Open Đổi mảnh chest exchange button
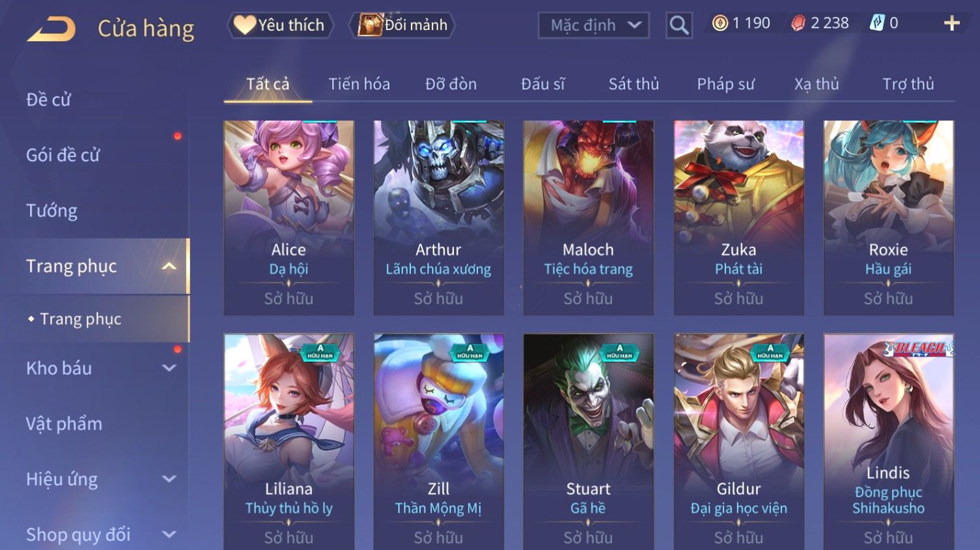Screen dimensions: 980x550 [402, 25]
